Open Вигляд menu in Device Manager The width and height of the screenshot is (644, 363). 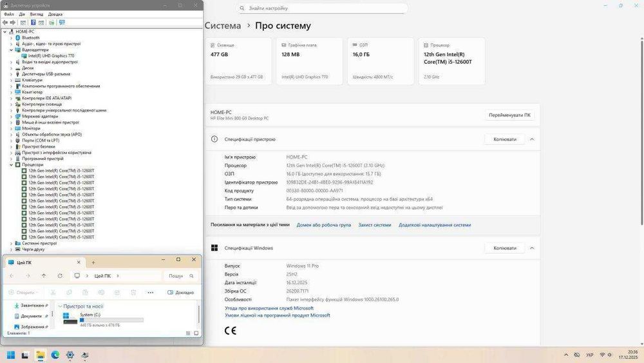[37, 14]
